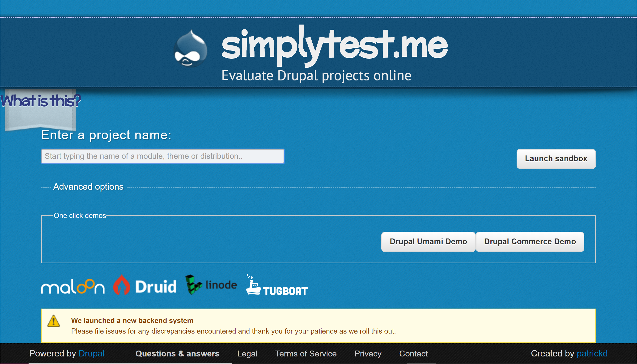Open the 'What is this?' ribbon
This screenshot has width=637, height=364.
(41, 101)
